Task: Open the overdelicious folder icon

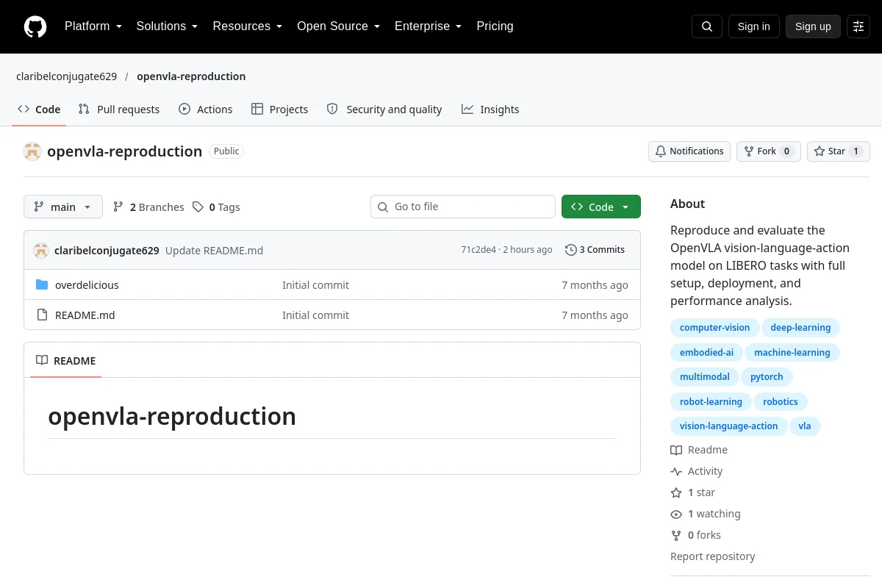Action: click(42, 285)
